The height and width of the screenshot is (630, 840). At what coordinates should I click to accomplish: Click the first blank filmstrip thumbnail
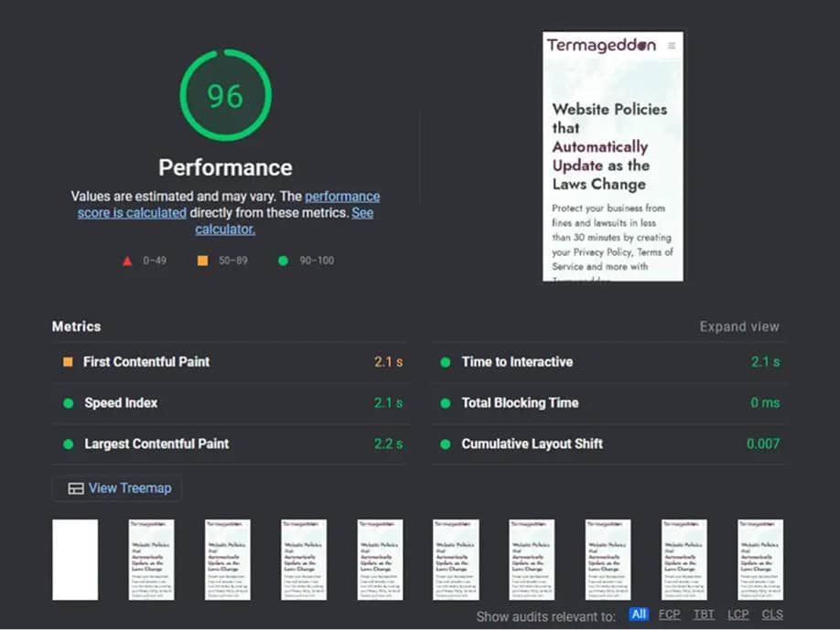pos(75,560)
